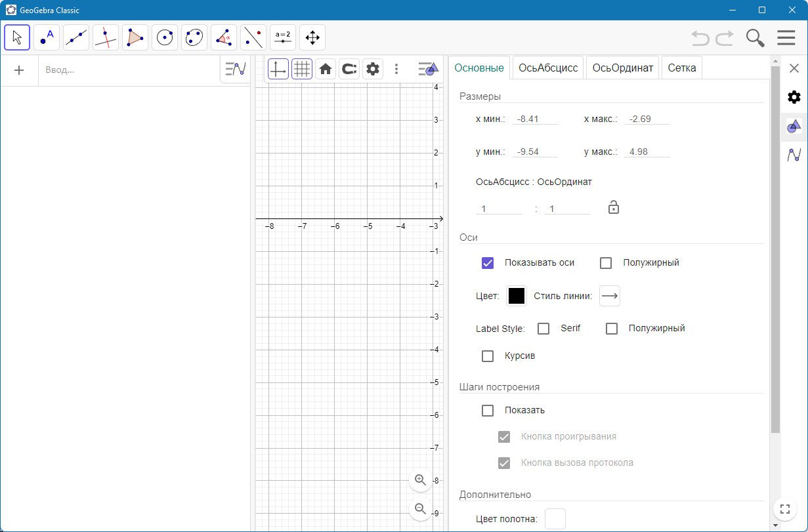Open the main hamburger menu

(786, 38)
